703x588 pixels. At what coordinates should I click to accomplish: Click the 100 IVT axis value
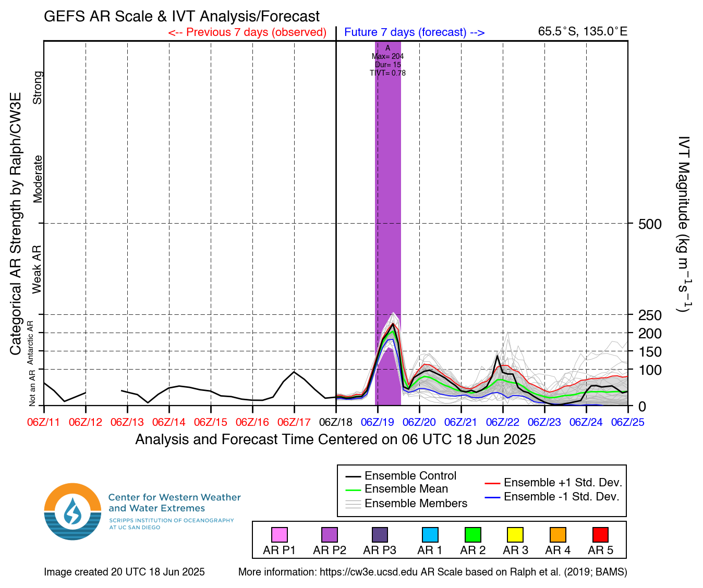pos(650,370)
